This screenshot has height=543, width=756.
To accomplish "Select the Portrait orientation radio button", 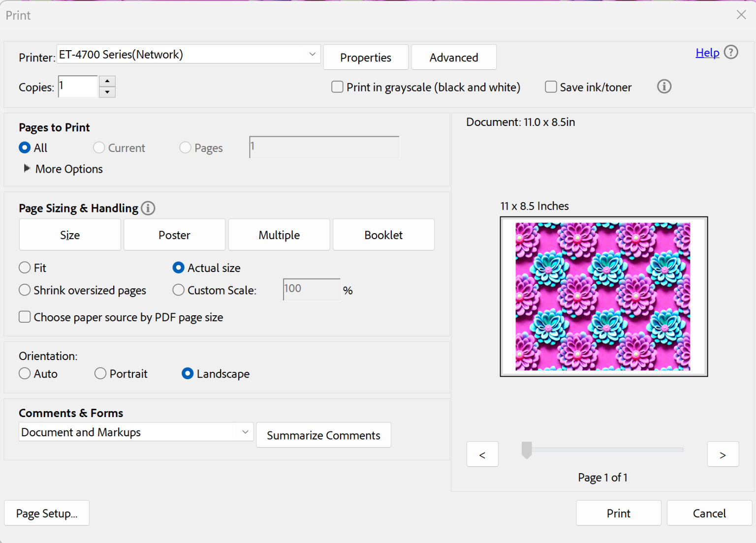I will [x=100, y=374].
